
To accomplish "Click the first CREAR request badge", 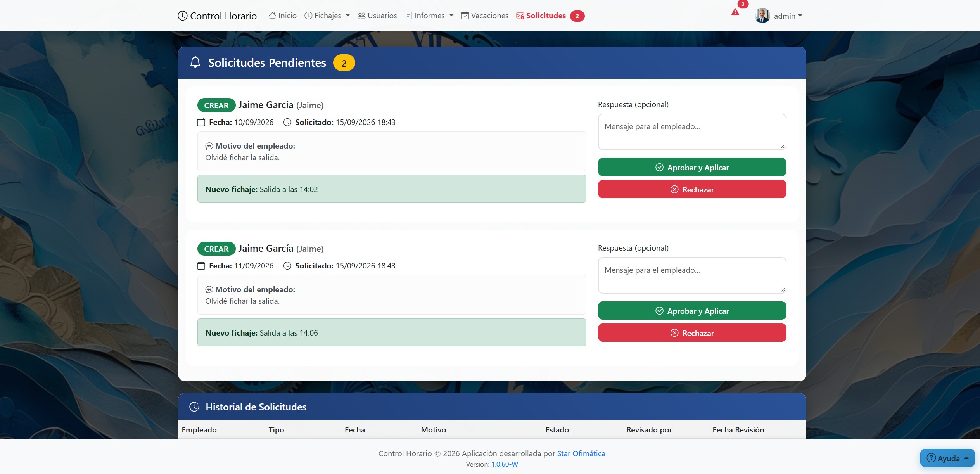I will tap(216, 105).
